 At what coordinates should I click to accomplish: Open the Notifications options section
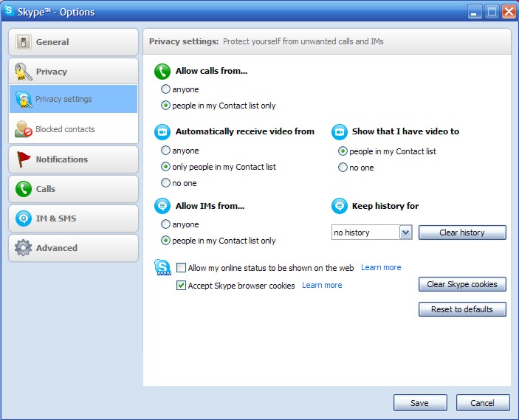74,159
